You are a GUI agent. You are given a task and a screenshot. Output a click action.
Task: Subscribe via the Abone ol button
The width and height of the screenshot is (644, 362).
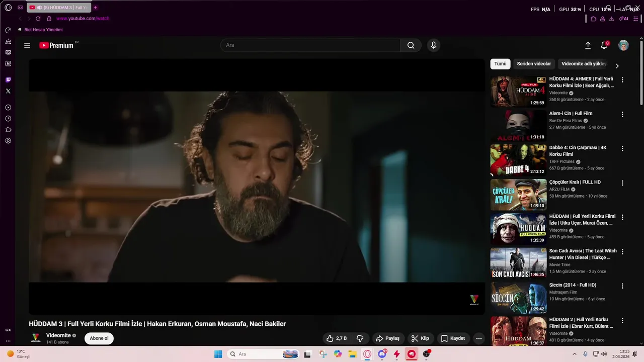click(x=99, y=338)
